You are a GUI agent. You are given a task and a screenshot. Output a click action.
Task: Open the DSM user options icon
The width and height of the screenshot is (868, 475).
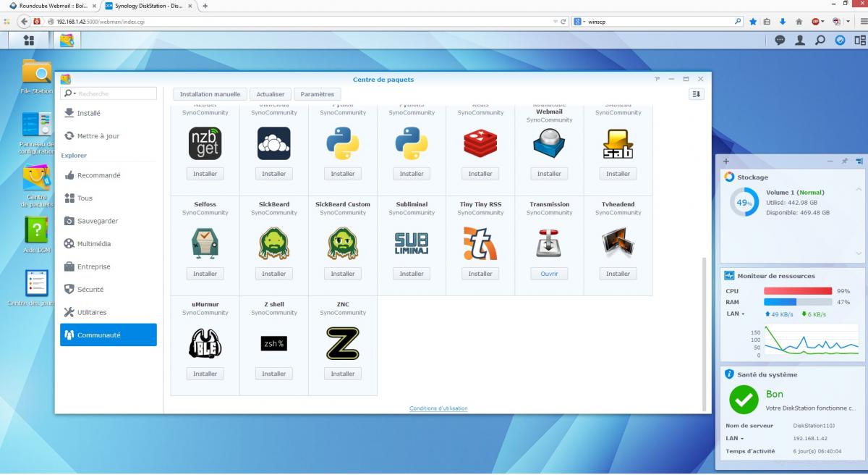coord(800,41)
